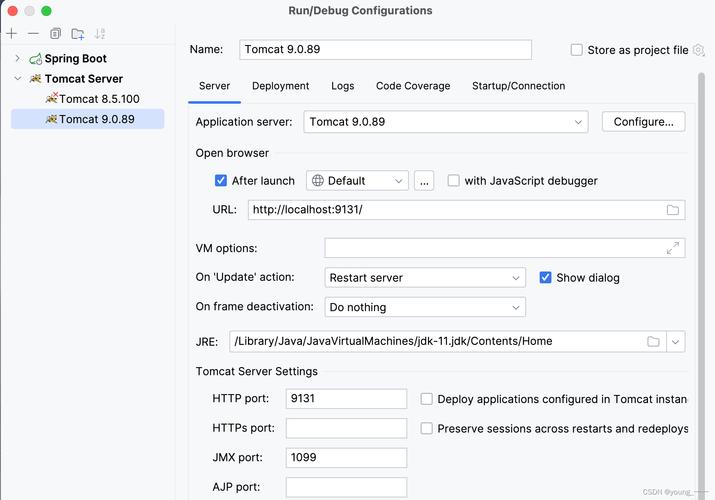
Task: Open On 'Update' action dropdown
Action: click(425, 278)
